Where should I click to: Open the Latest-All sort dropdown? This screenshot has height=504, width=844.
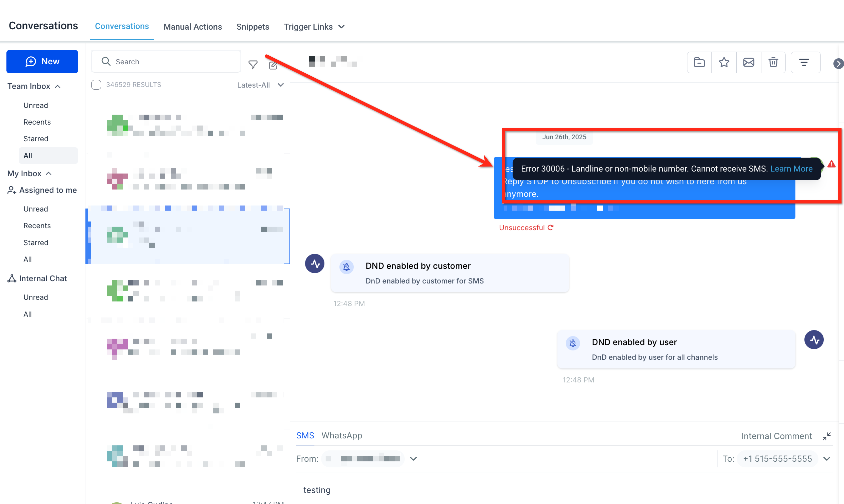point(260,85)
